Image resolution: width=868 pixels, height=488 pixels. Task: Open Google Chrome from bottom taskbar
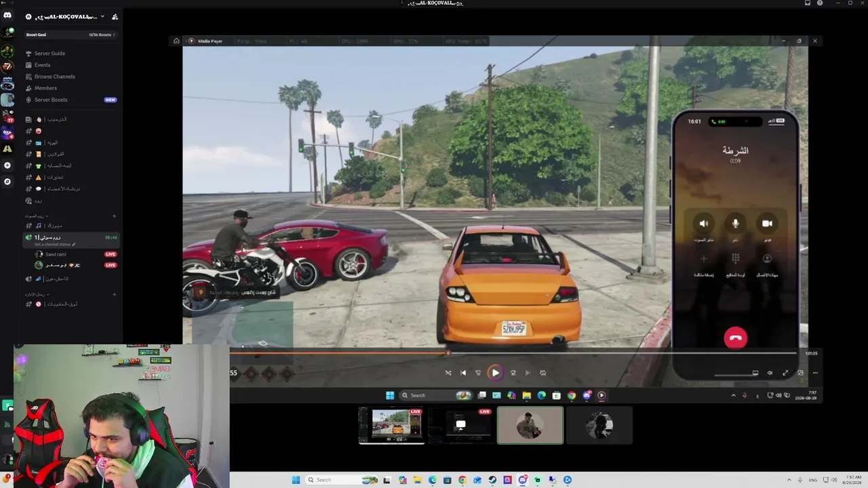[x=462, y=480]
